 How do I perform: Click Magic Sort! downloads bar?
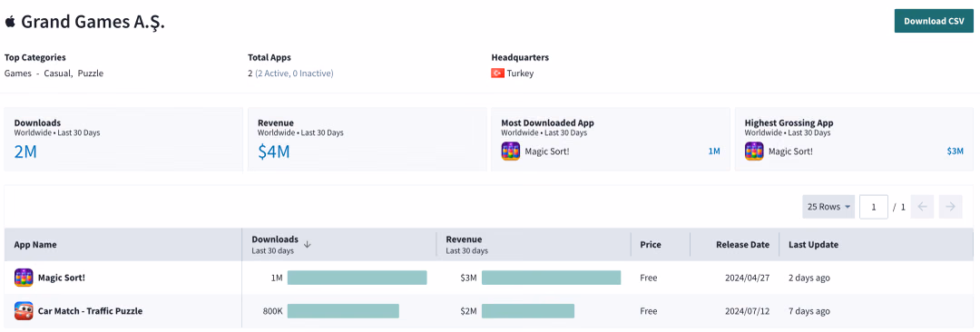pyautogui.click(x=357, y=278)
